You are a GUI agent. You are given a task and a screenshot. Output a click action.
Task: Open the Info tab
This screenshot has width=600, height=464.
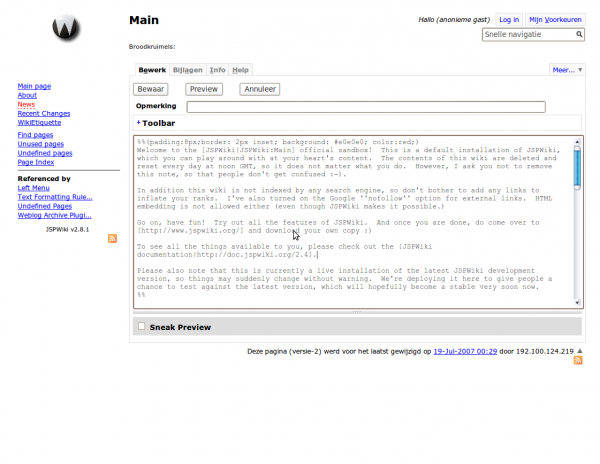click(x=217, y=70)
